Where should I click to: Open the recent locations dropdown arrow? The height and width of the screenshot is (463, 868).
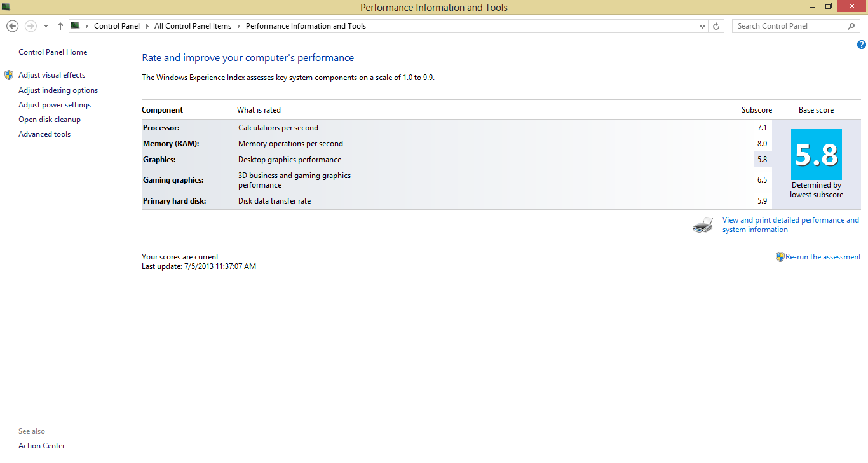(x=46, y=27)
